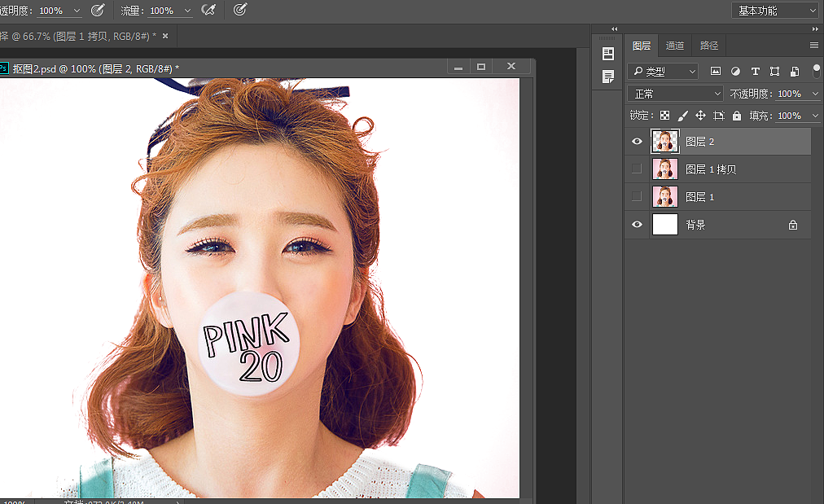
Task: Expand the collapsed icon panel arrows
Action: click(614, 29)
